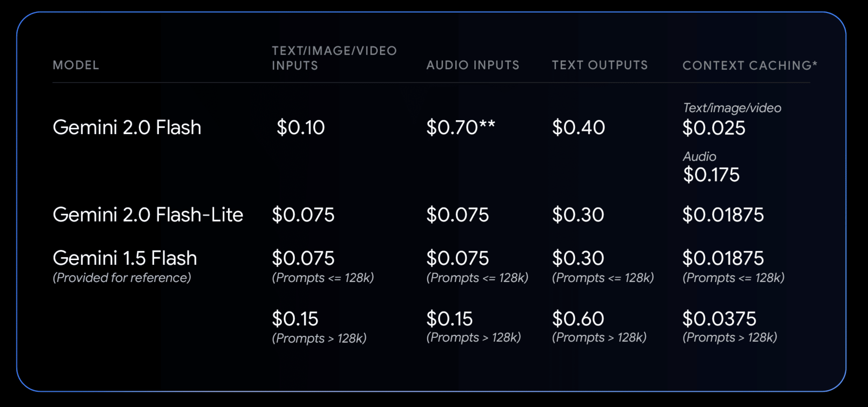Click the "(Provided for reference)" note
Image resolution: width=868 pixels, height=407 pixels.
tap(122, 278)
